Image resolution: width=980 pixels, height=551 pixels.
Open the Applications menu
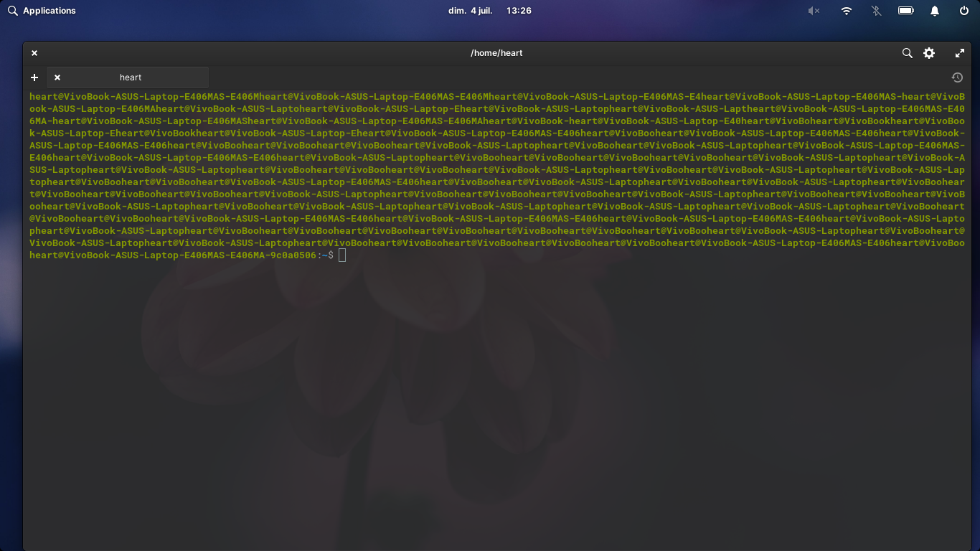[x=42, y=11]
